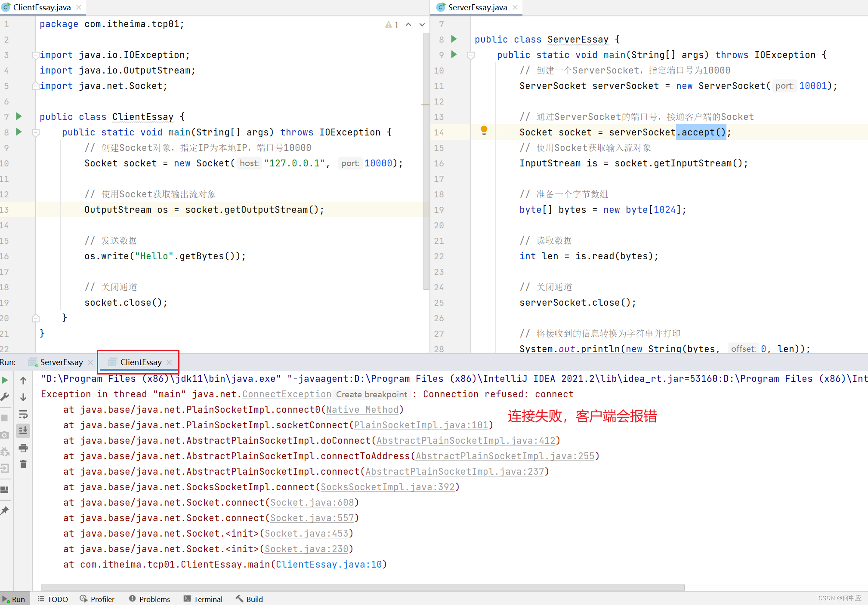Click the pin tab icon in Run panel
Image resolution: width=868 pixels, height=605 pixels.
pyautogui.click(x=5, y=510)
